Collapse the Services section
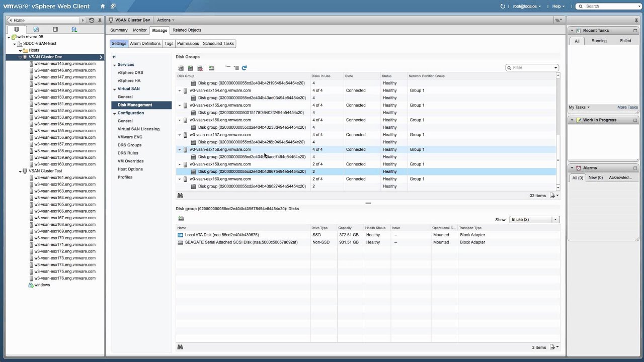Viewport: 644px width, 362px height. 114,65
